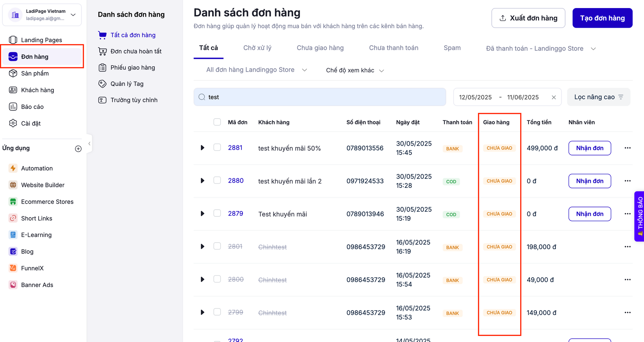Click the Tạo đơn hàng button
Image resolution: width=644 pixels, height=342 pixels.
[x=602, y=18]
